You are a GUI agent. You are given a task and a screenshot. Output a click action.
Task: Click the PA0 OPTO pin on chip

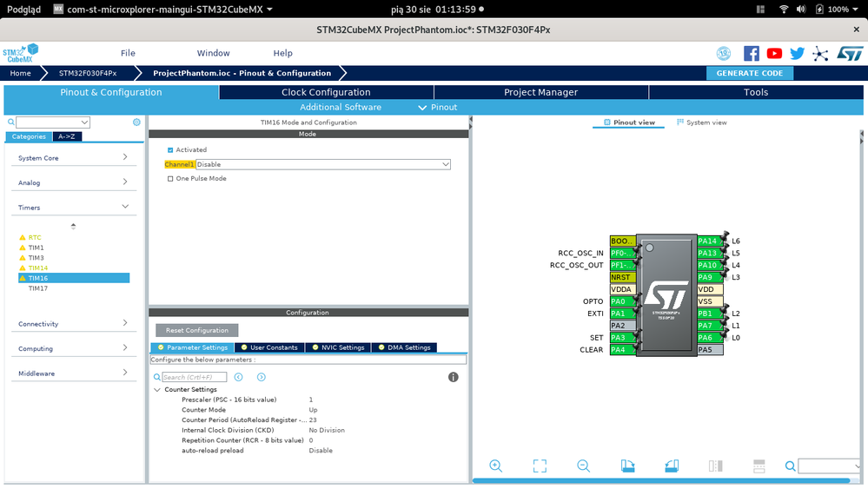623,301
